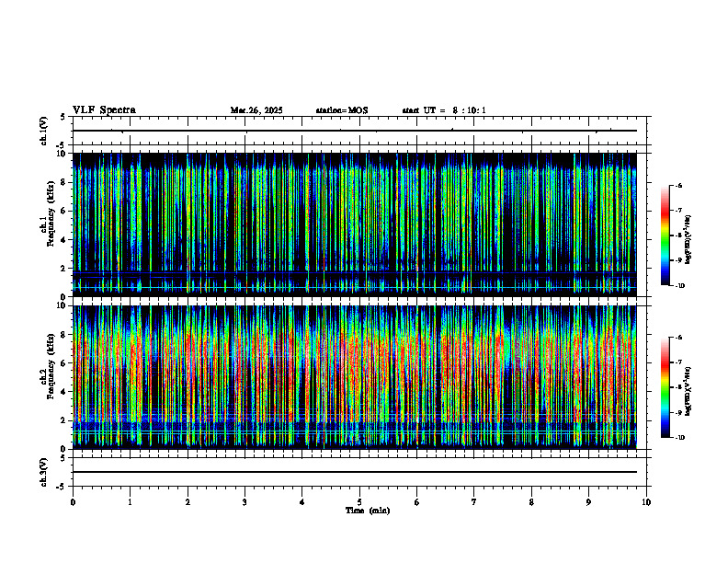Click the ch.2 spectrogram plot area
This screenshot has width=728, height=563.
(x=355, y=377)
